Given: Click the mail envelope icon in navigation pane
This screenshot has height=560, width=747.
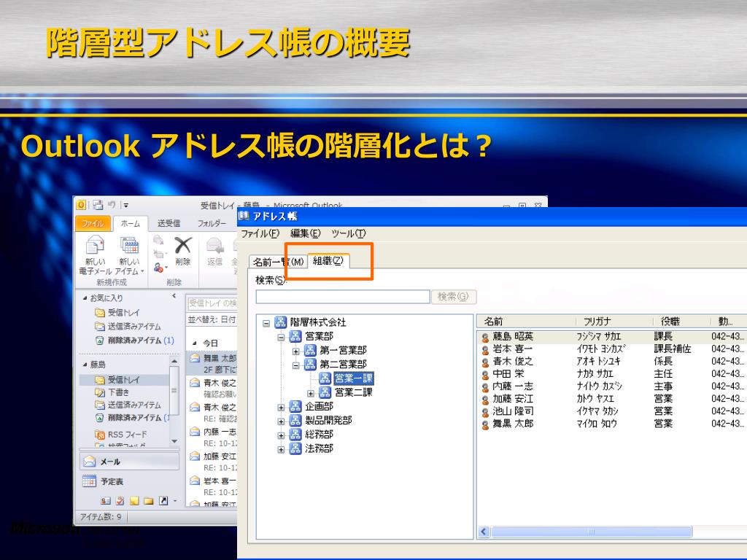Looking at the screenshot, I should tap(90, 462).
